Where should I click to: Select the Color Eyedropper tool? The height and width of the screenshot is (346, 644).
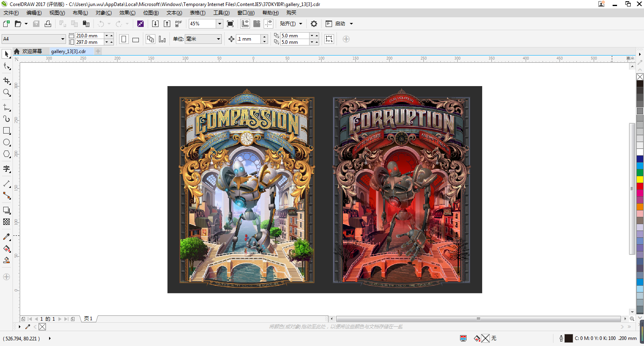6,237
